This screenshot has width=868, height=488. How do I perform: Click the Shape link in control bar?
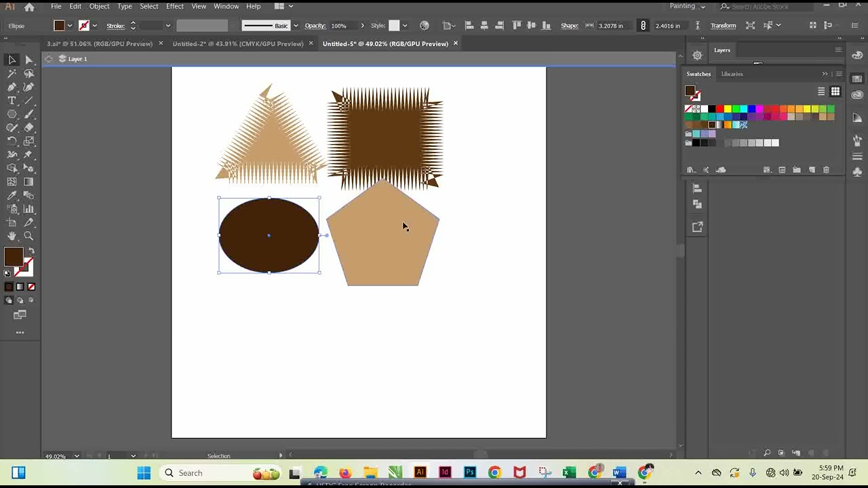pyautogui.click(x=570, y=26)
